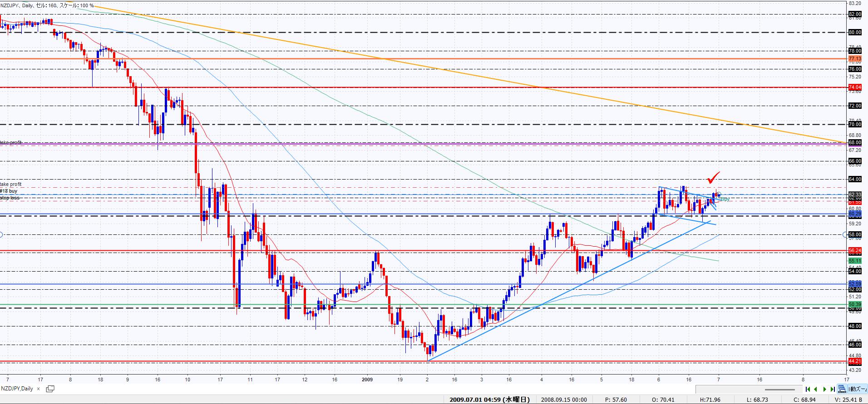Jump to first bar with rewind icon

pos(808,389)
